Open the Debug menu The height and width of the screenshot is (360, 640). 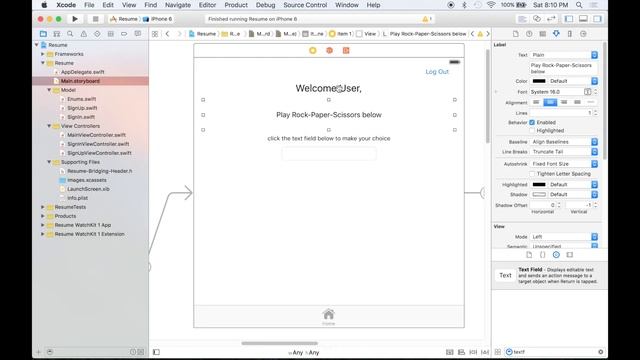click(265, 5)
